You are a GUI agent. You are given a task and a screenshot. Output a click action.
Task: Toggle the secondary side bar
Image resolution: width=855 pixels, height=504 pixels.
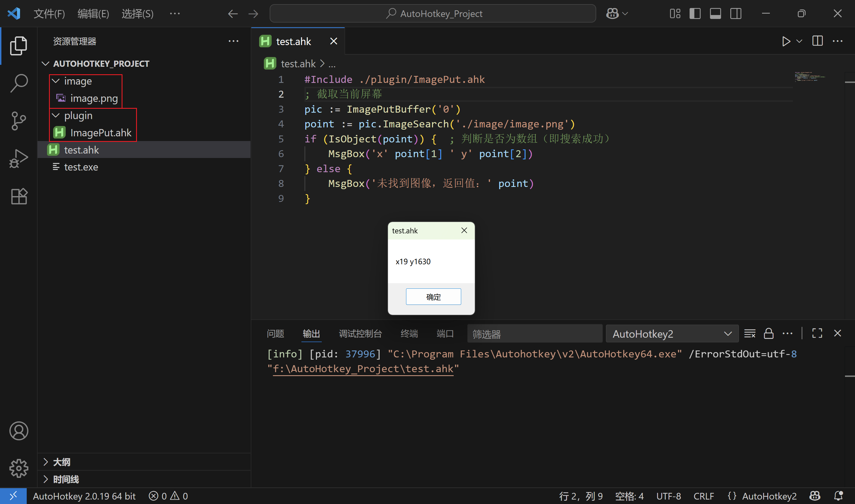click(x=736, y=14)
